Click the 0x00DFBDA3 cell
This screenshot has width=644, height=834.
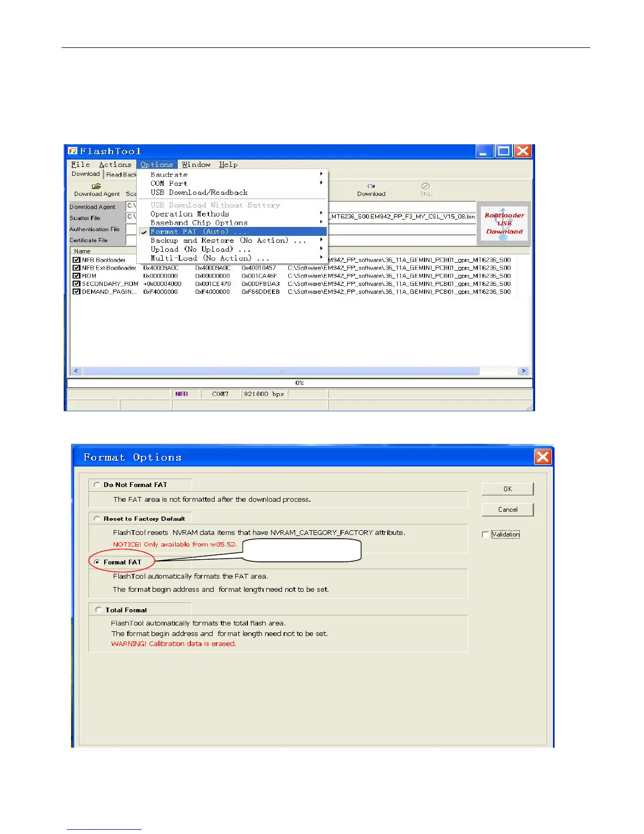pos(260,284)
